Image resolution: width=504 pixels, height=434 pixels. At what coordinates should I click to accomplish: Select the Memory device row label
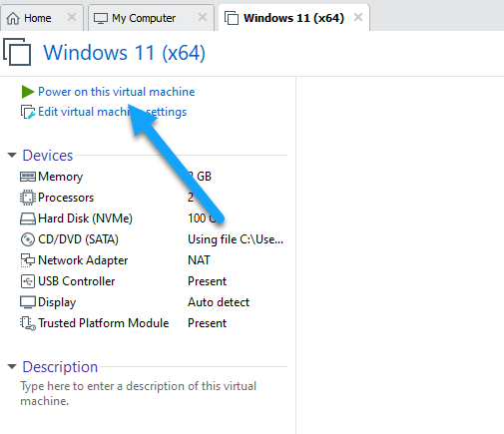[61, 177]
